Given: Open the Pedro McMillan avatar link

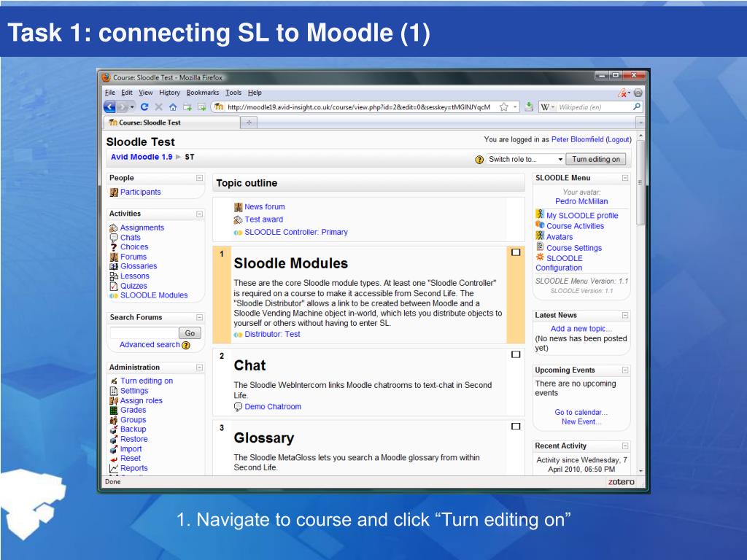Looking at the screenshot, I should pyautogui.click(x=581, y=201).
